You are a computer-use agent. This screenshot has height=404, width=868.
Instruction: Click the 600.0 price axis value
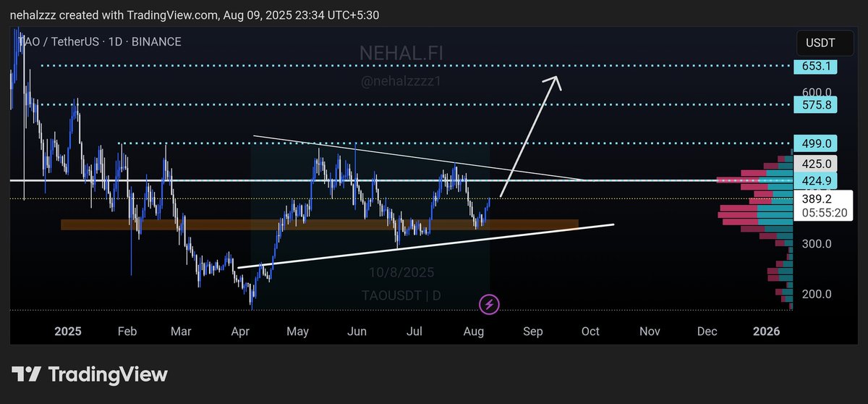pyautogui.click(x=817, y=93)
